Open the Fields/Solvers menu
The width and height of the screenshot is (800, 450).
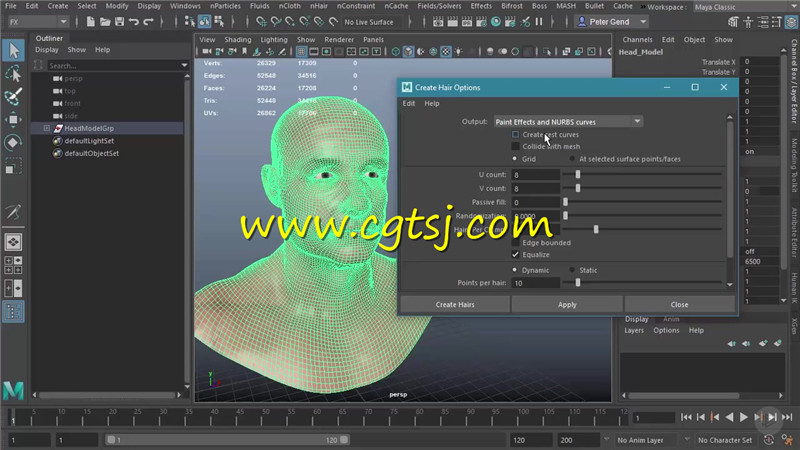tap(439, 6)
